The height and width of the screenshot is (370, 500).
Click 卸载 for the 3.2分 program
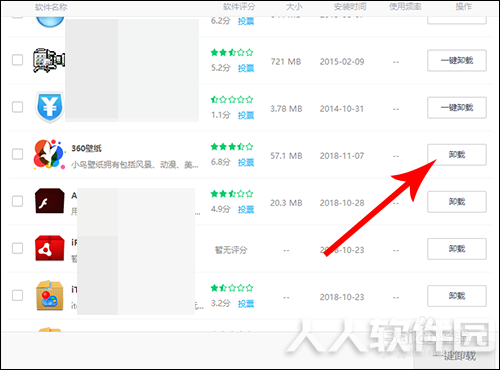457,296
